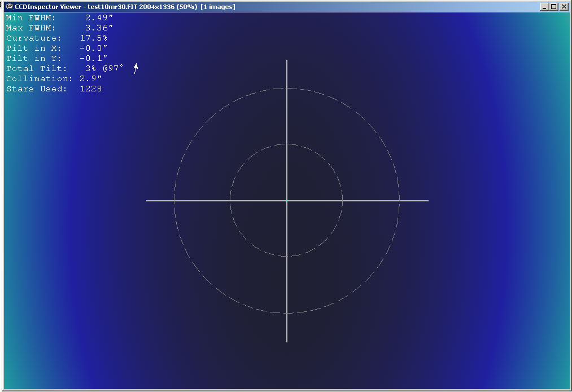Click the 'Tilt in Y: -0.1"' reading
This screenshot has width=572, height=392.
[56, 58]
